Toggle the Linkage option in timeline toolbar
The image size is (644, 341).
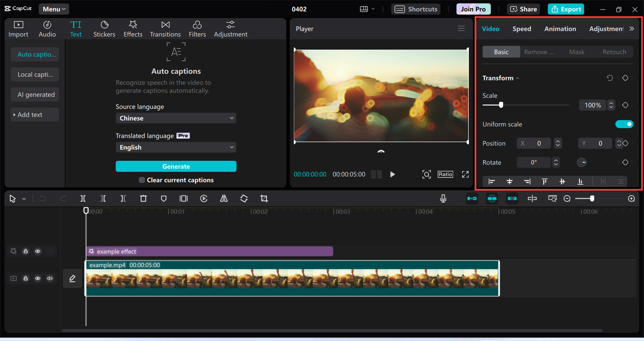pos(512,199)
